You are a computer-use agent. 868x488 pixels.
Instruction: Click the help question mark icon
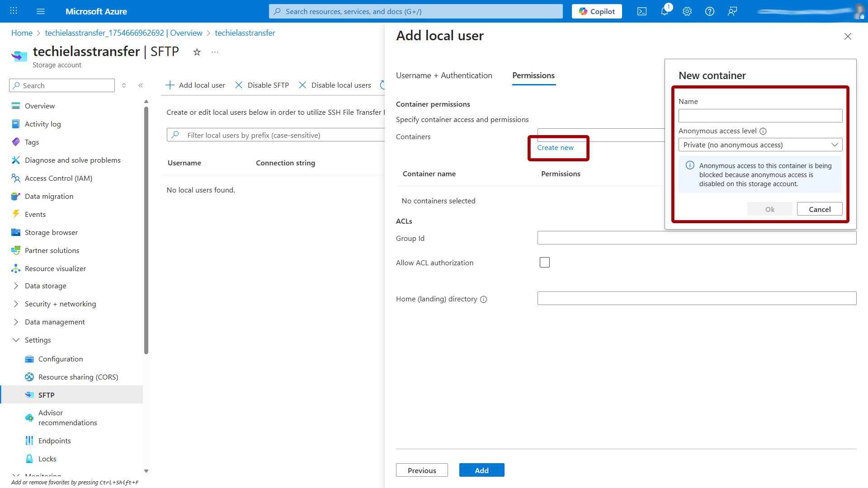[x=709, y=11]
